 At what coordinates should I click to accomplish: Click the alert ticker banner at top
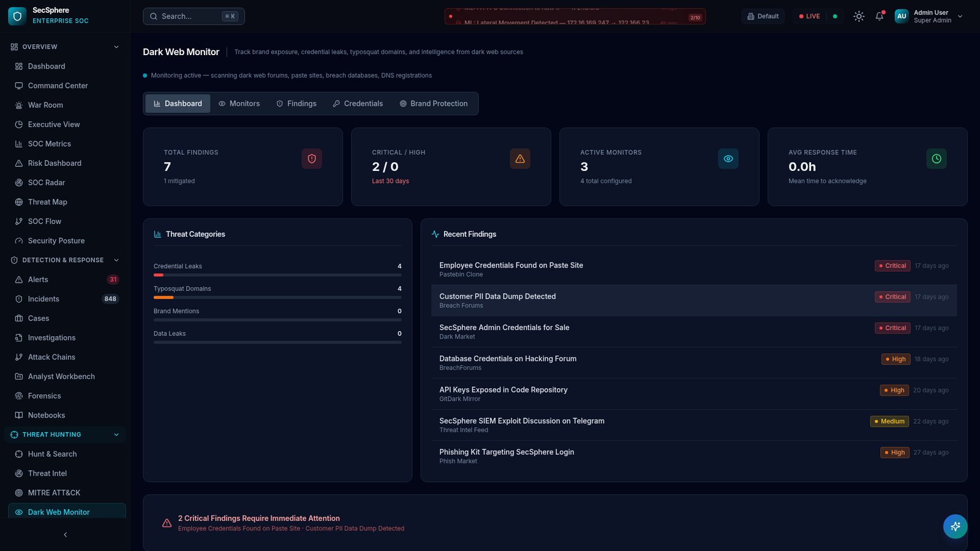[x=575, y=17]
